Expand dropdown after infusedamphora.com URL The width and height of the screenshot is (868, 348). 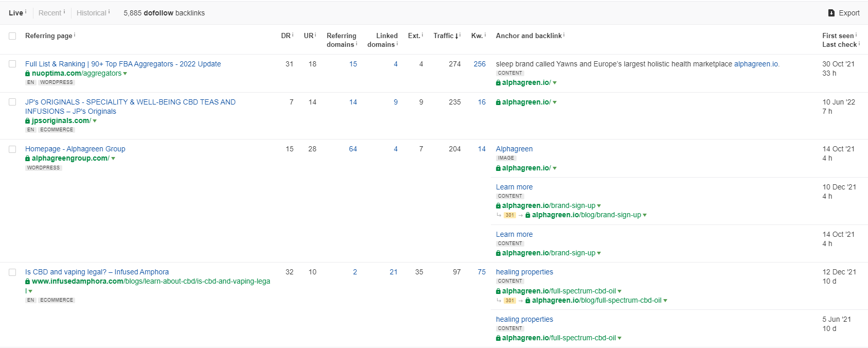30,291
